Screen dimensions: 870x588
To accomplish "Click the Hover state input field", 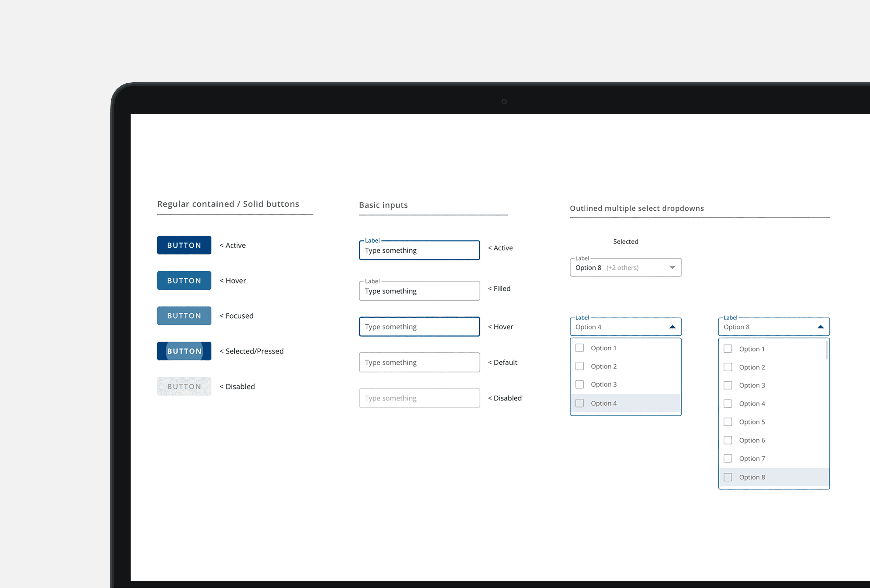I will point(419,327).
